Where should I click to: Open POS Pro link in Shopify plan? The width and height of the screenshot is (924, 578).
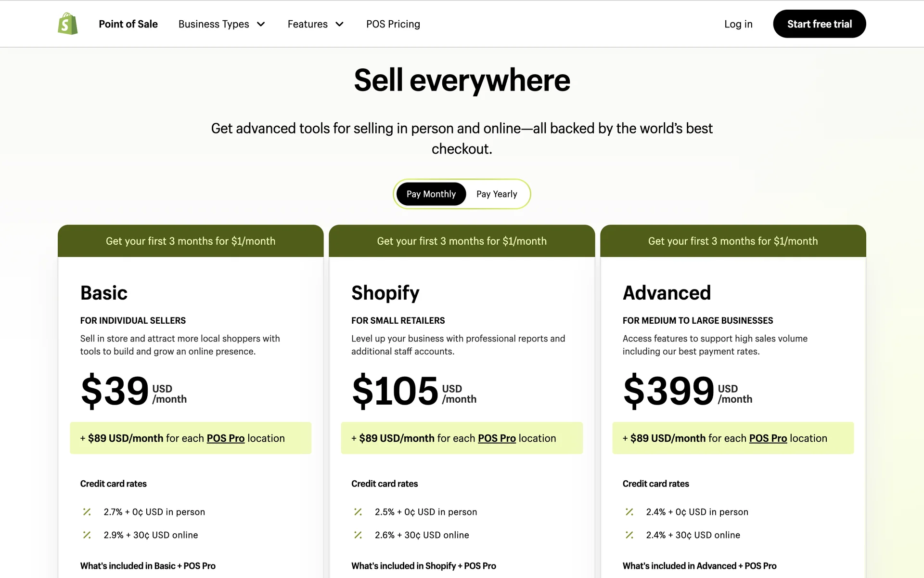coord(497,438)
